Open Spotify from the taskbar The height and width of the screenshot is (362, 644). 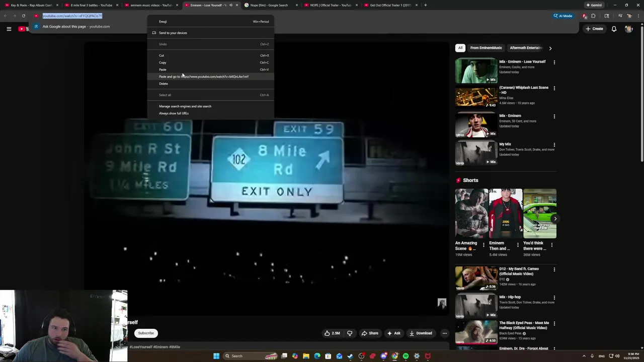(x=406, y=356)
